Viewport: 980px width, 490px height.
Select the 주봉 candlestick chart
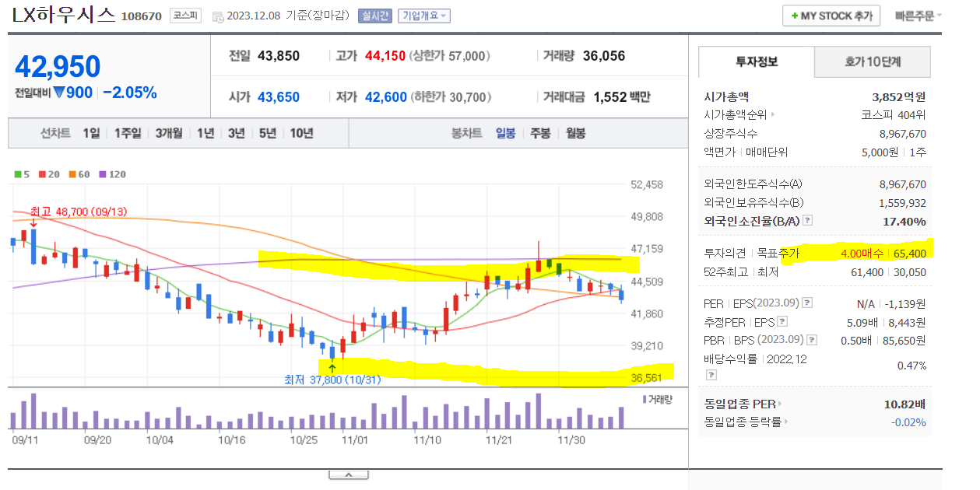[540, 133]
